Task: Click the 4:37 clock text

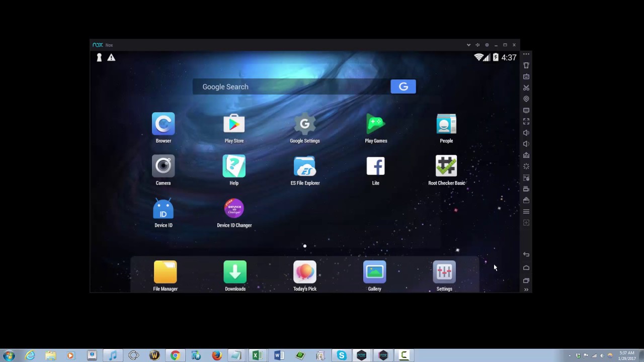Action: coord(509,57)
